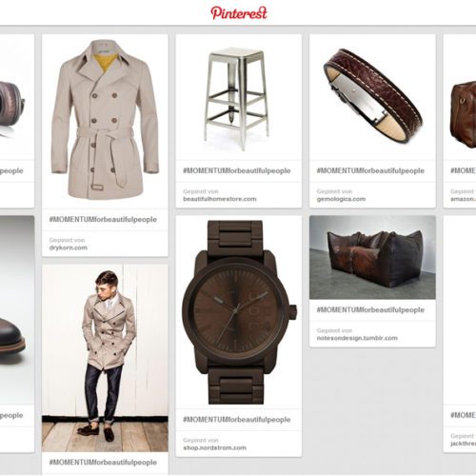Visit the beautifulhomestore.com source link
This screenshot has width=476, height=476.
coord(220,199)
